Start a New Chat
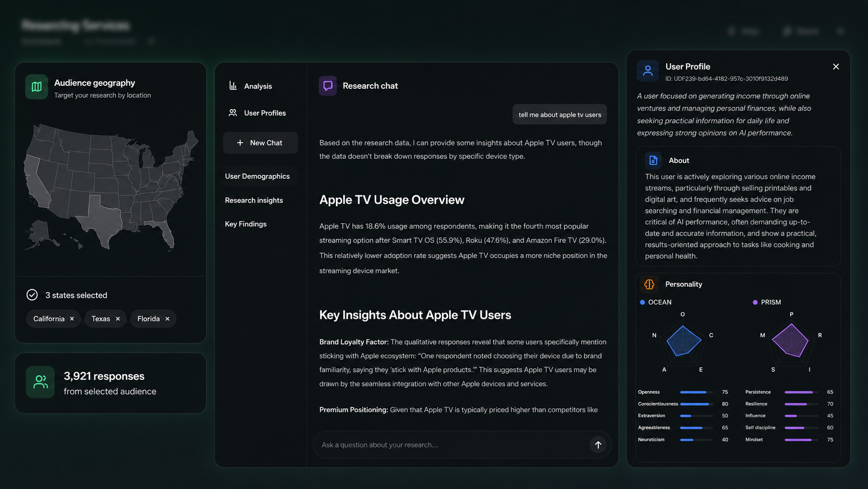This screenshot has height=489, width=868. (x=261, y=142)
